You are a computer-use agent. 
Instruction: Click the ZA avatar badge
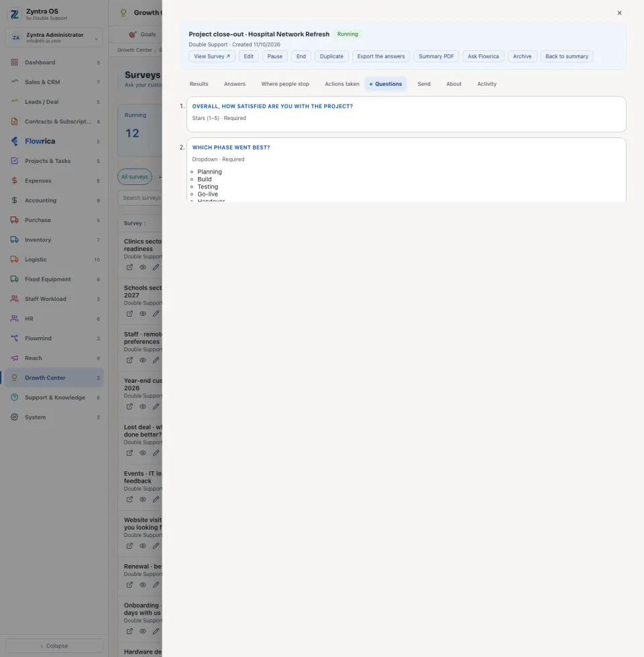pyautogui.click(x=16, y=38)
